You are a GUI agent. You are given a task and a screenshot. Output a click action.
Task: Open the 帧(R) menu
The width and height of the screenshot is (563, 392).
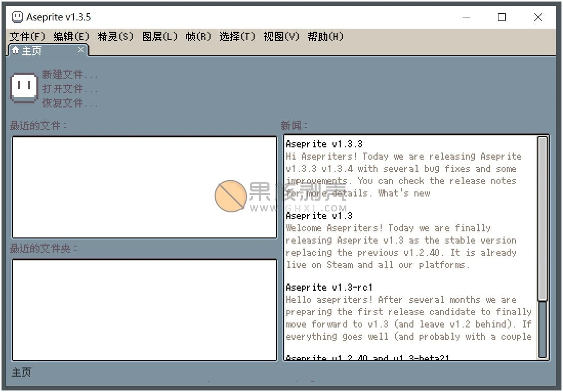click(198, 36)
